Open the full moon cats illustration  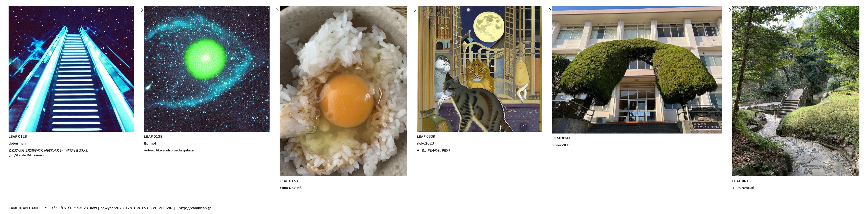pyautogui.click(x=479, y=69)
